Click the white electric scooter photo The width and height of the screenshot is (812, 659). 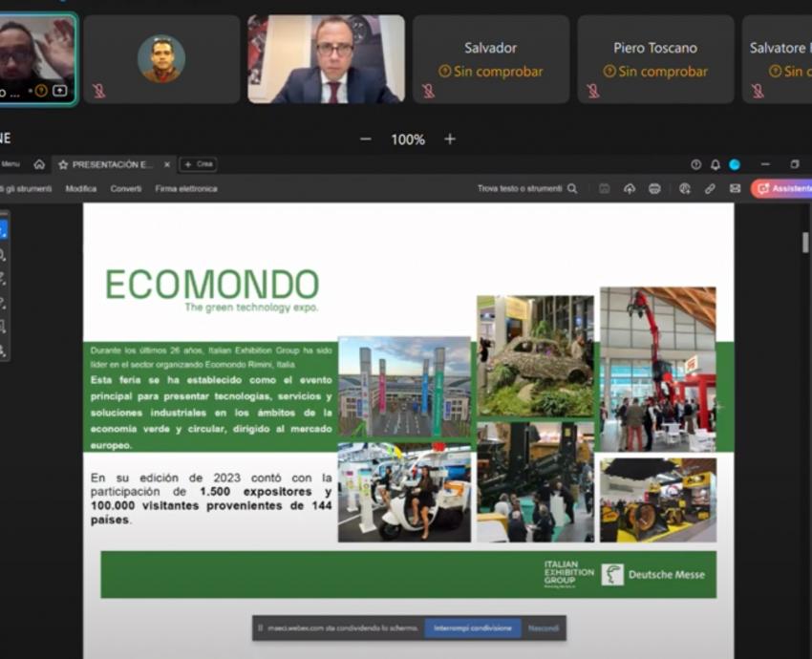[x=404, y=492]
